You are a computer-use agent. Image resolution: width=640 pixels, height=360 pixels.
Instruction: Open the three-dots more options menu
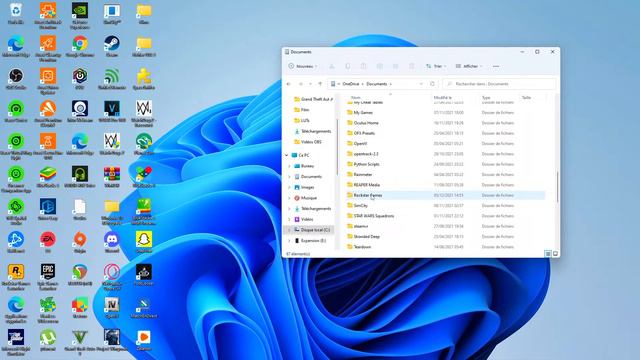point(496,66)
